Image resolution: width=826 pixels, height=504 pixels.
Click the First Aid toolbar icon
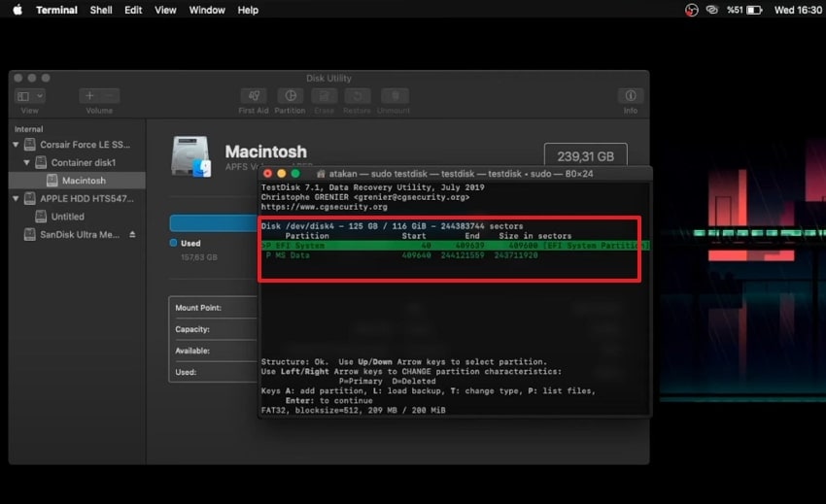254,96
